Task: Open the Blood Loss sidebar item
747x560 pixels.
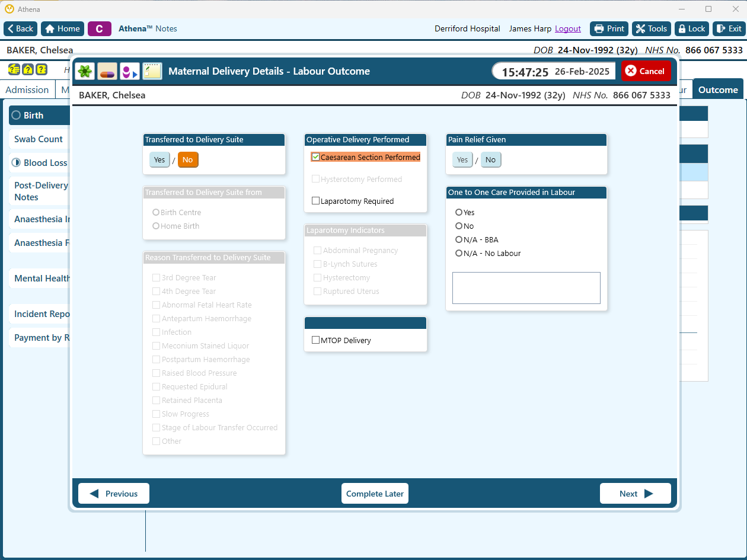Action: pos(39,163)
